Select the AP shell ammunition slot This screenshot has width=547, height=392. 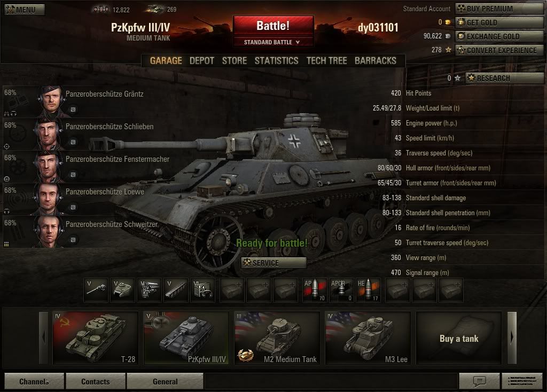click(315, 289)
